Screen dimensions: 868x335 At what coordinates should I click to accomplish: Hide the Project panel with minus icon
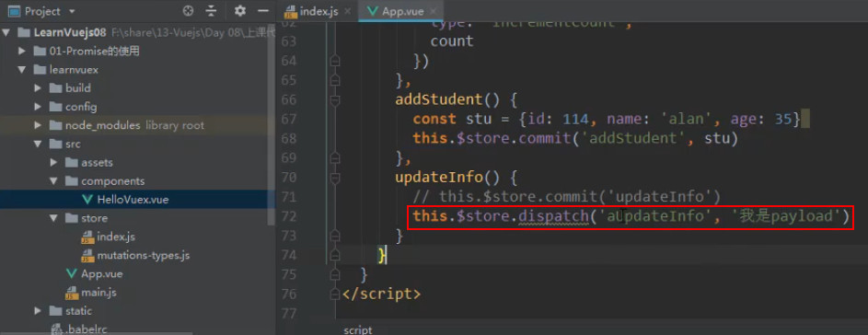263,10
